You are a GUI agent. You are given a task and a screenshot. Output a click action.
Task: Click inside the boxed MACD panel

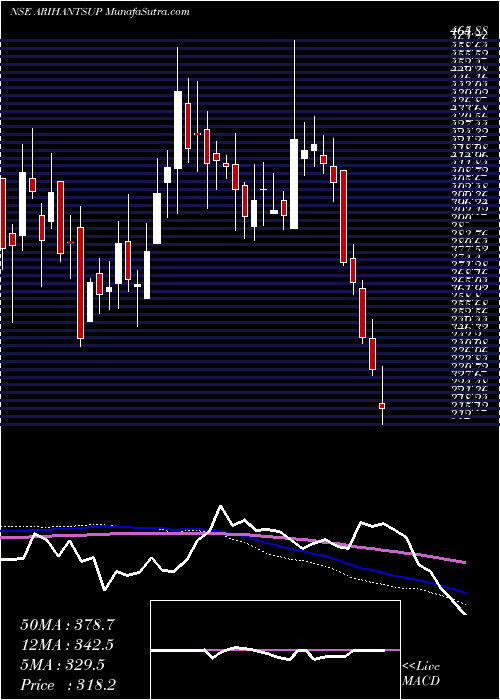(275, 650)
